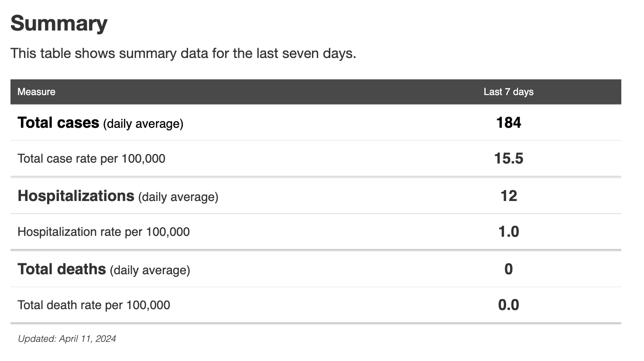Select Total death rate per 100,000 label
The image size is (644, 361).
(94, 305)
